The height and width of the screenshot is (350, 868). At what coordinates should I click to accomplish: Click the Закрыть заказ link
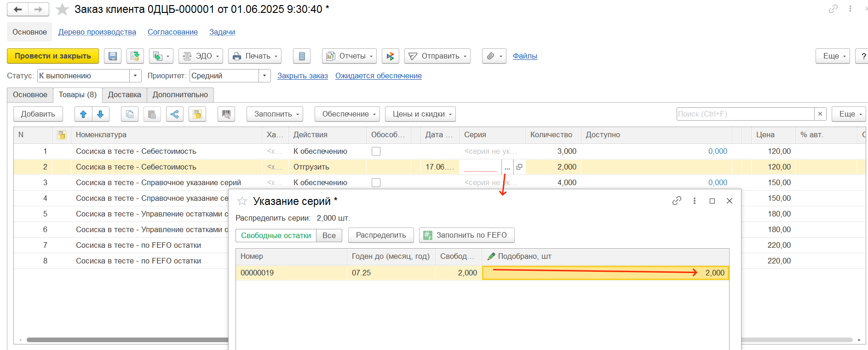[302, 76]
